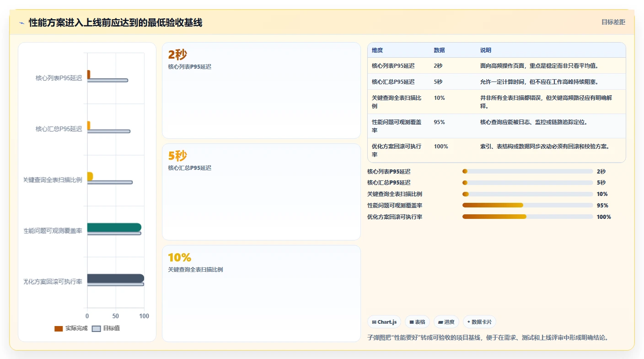Image resolution: width=644 pixels, height=359 pixels.
Task: Click the lightning icon beside the slide title
Action: click(x=22, y=23)
